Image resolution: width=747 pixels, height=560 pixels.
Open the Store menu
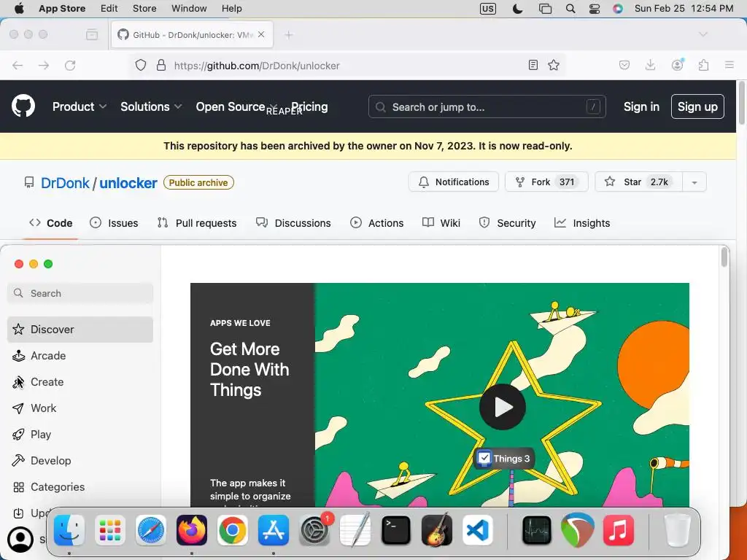[144, 9]
